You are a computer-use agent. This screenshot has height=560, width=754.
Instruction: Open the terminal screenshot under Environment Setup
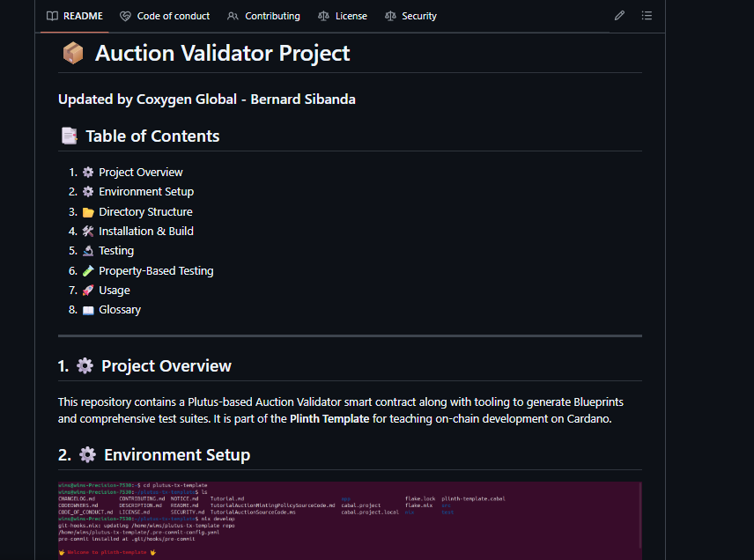click(349, 519)
